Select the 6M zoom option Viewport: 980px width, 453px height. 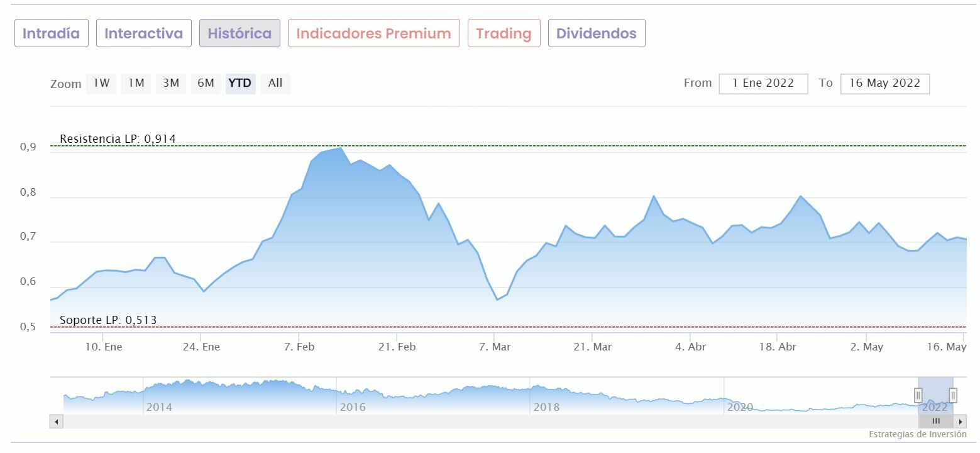pos(206,83)
